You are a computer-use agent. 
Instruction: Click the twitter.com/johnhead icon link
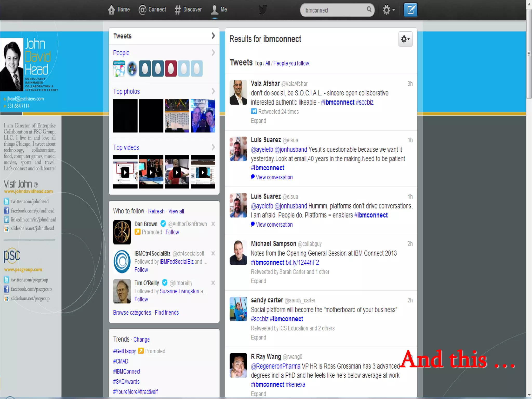click(x=6, y=201)
